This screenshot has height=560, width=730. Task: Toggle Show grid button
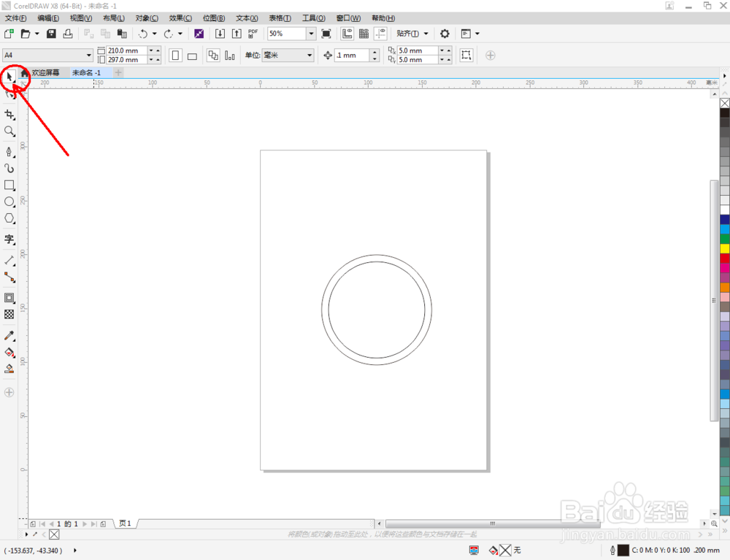[x=364, y=34]
